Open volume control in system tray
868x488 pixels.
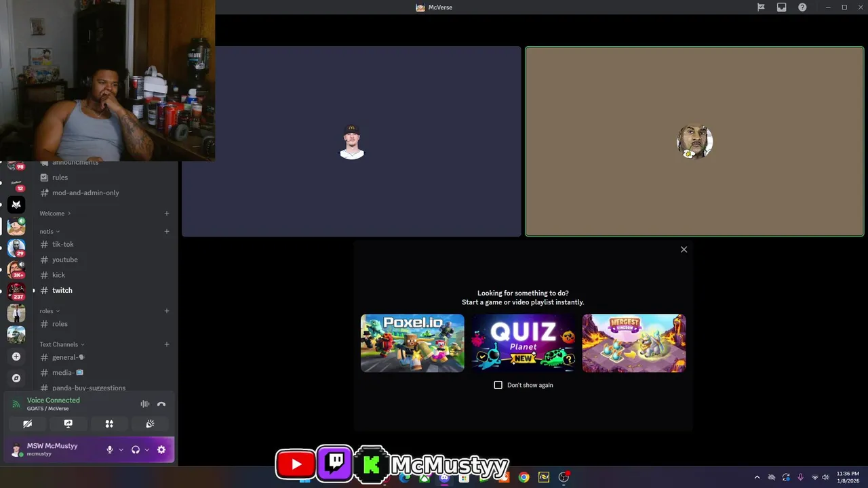[825, 477]
